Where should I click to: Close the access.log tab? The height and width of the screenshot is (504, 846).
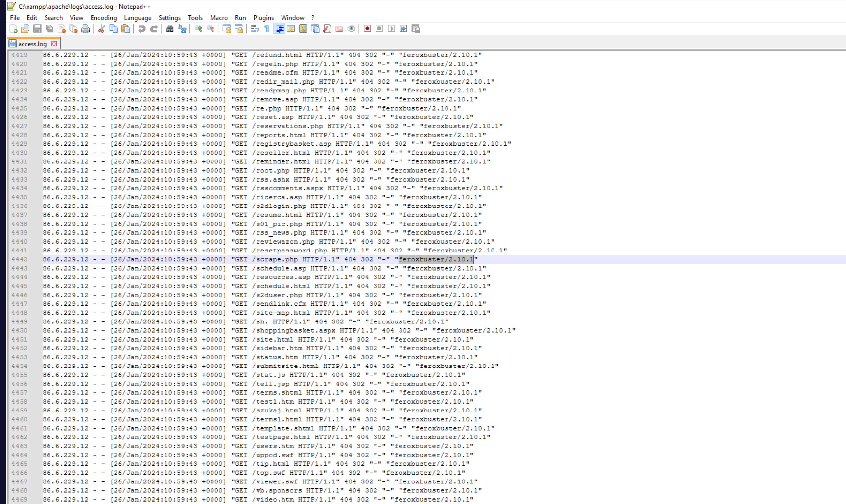click(54, 44)
